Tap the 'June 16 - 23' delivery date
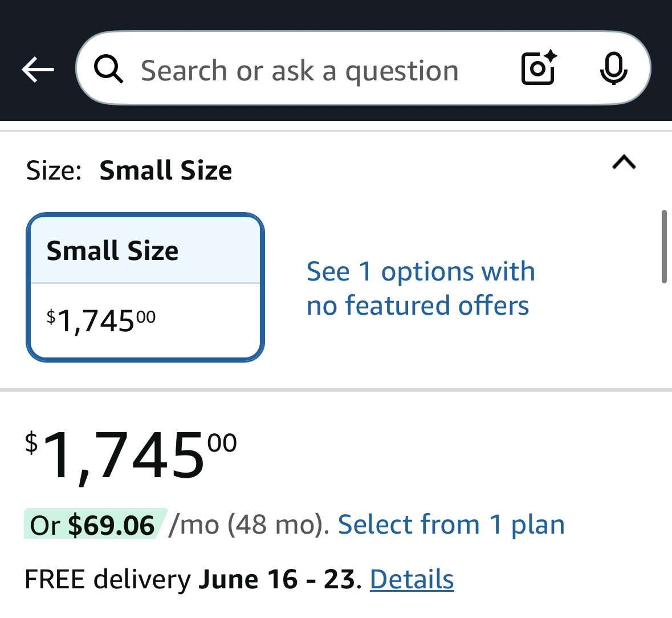 pos(276,579)
